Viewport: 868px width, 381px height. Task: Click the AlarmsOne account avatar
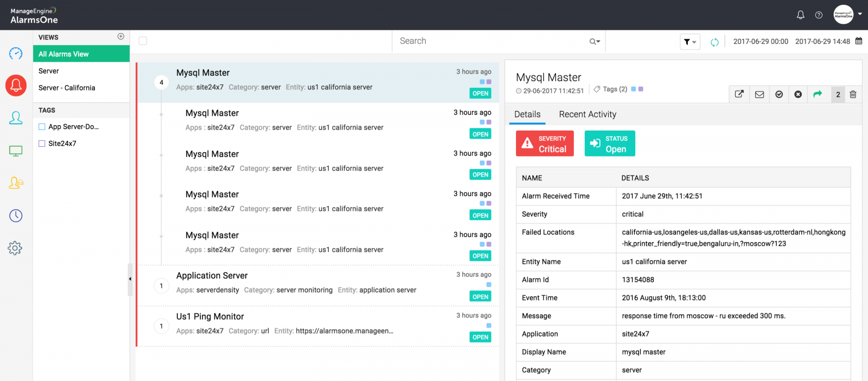click(844, 15)
